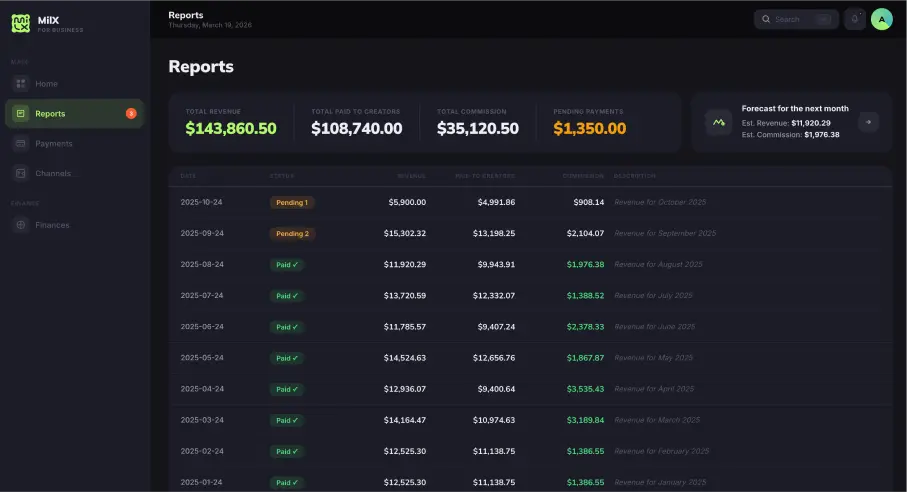
Task: Click the MilX logo icon
Action: coord(20,23)
